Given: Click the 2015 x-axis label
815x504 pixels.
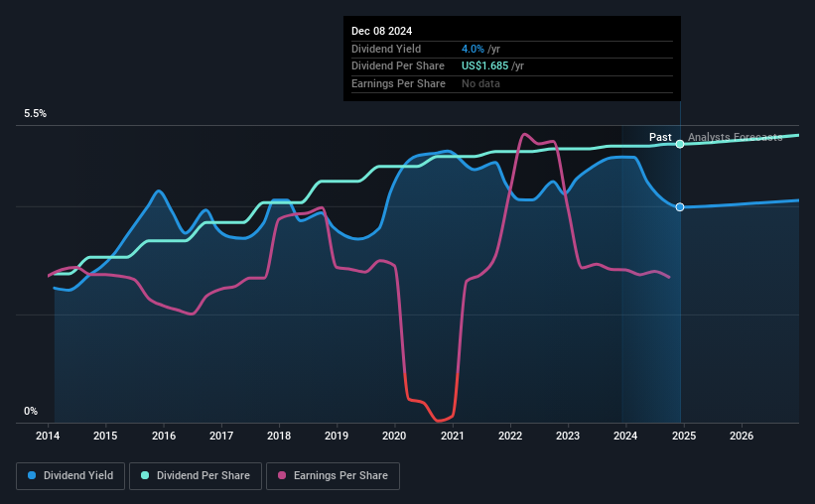Looking at the screenshot, I should [105, 436].
